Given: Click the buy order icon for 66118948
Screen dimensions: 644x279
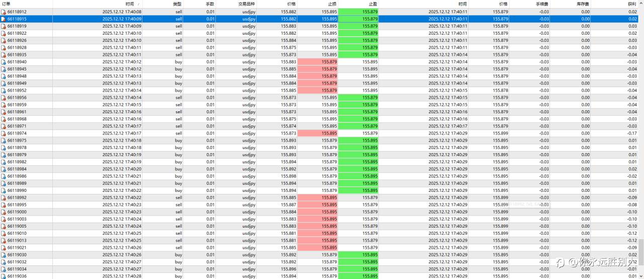Looking at the screenshot, I should coord(4,76).
